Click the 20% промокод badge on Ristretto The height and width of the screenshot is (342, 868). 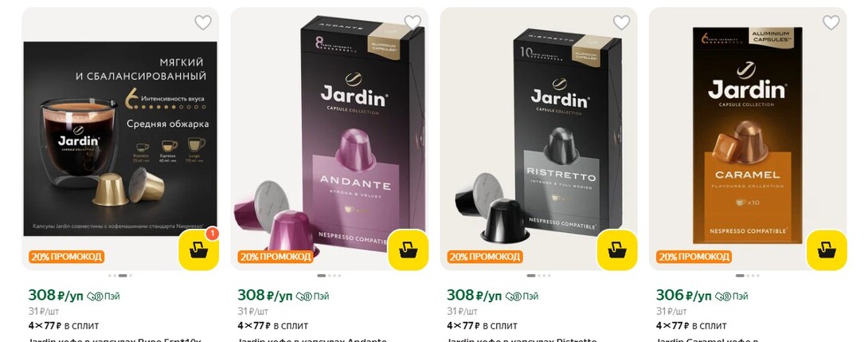coord(485,257)
